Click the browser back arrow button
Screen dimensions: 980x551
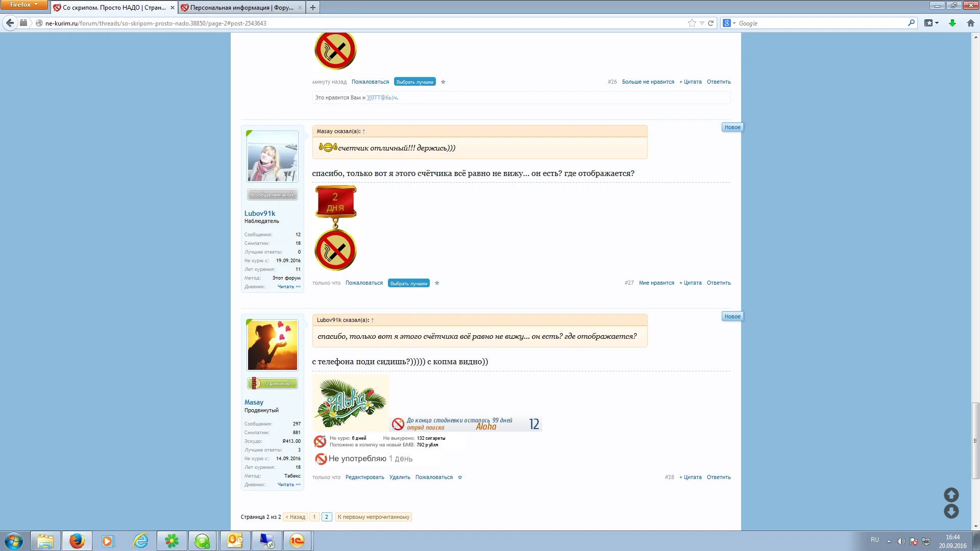[x=10, y=23]
